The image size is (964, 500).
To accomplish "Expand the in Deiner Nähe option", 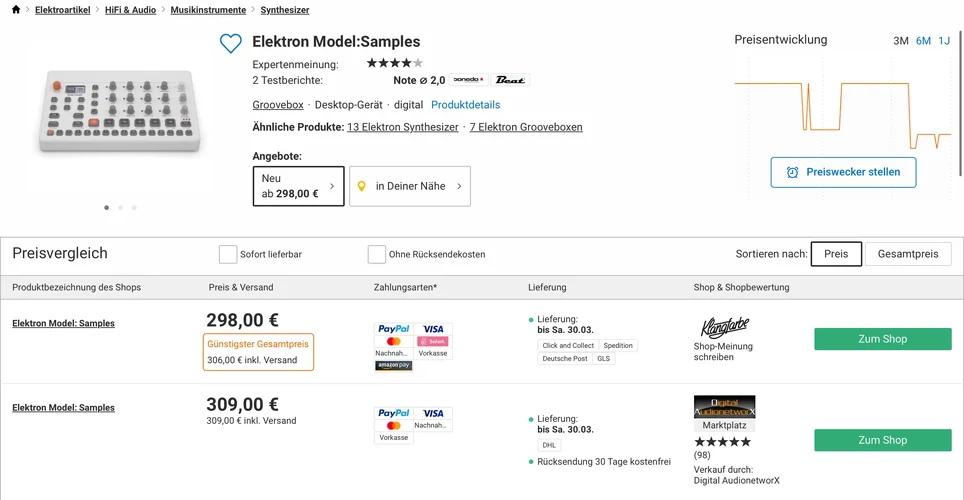I will click(x=410, y=186).
